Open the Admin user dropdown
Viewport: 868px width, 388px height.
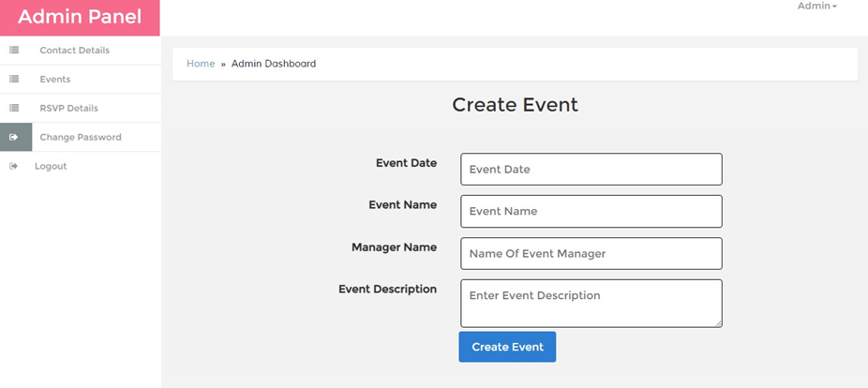click(816, 7)
